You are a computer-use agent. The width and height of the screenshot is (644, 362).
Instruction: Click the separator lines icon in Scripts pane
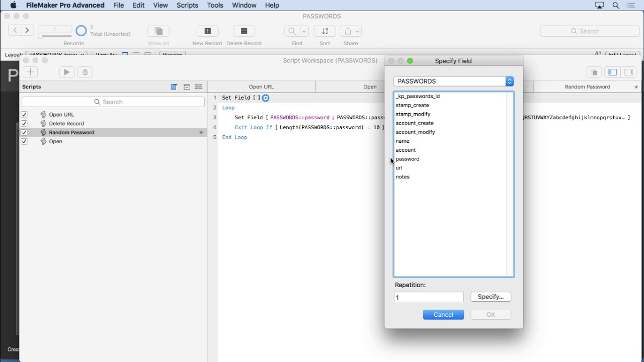pos(199,87)
